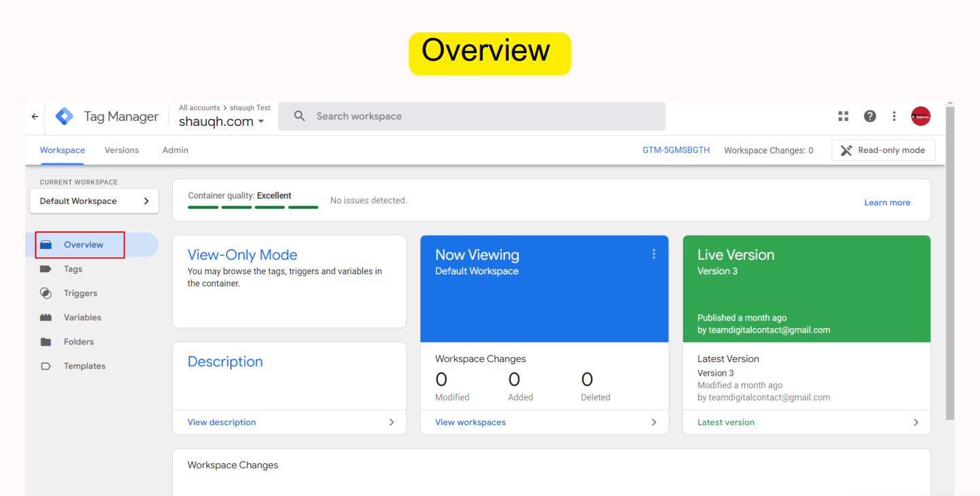The width and height of the screenshot is (980, 496).
Task: Click the Now Viewing blue card header
Action: (x=544, y=288)
